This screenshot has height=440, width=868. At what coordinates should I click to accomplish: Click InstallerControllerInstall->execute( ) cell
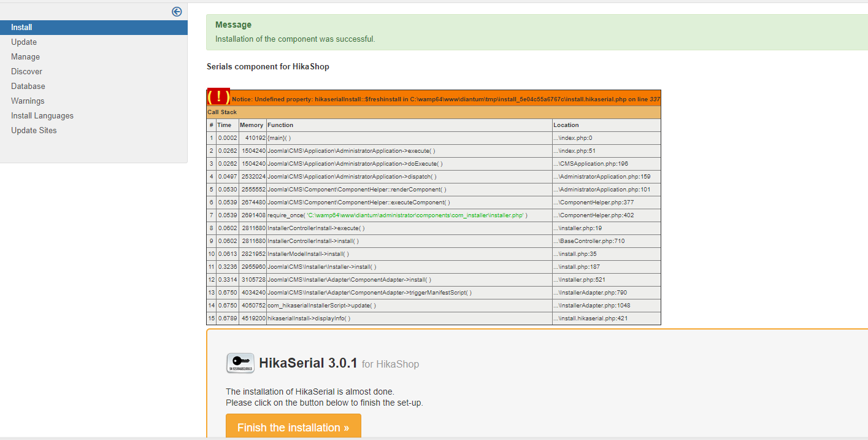[409, 228]
